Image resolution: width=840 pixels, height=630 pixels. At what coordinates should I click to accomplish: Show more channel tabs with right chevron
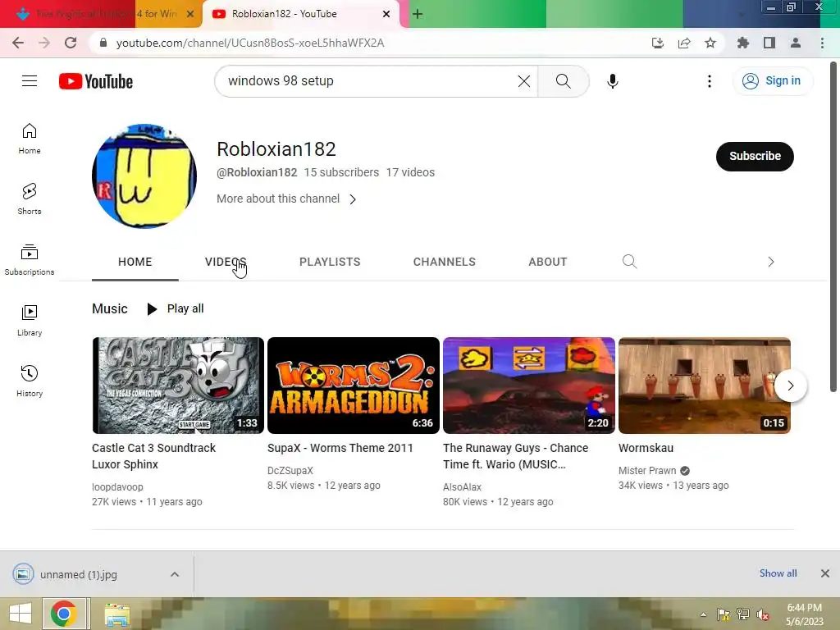(x=770, y=262)
